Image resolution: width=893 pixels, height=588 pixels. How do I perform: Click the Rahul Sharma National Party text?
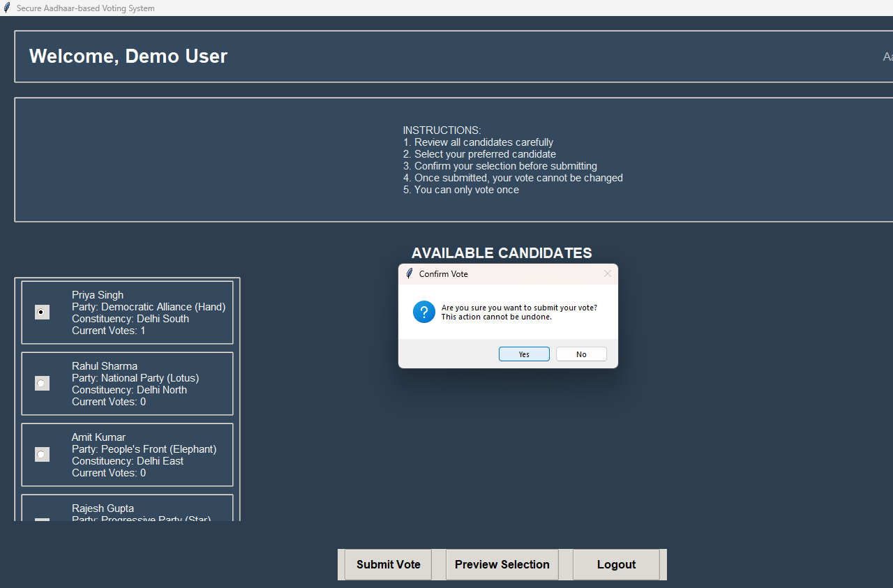[x=135, y=378]
